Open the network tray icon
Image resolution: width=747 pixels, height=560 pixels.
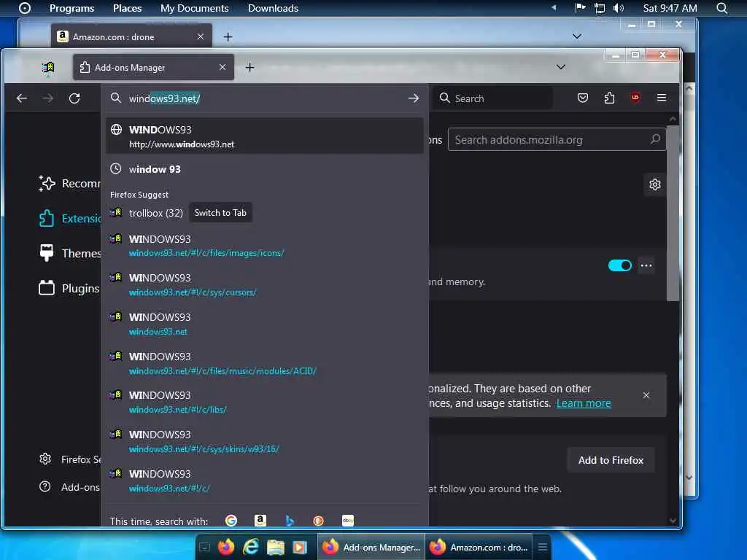tap(600, 8)
